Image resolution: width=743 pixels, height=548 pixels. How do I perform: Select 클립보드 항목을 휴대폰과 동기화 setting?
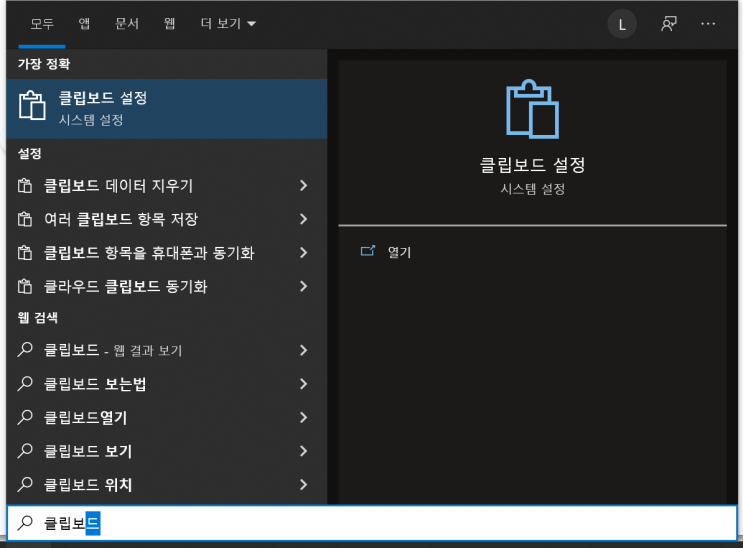pos(167,253)
